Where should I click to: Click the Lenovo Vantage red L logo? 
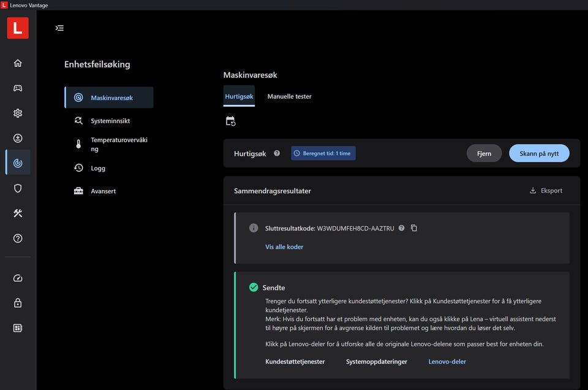[x=18, y=28]
